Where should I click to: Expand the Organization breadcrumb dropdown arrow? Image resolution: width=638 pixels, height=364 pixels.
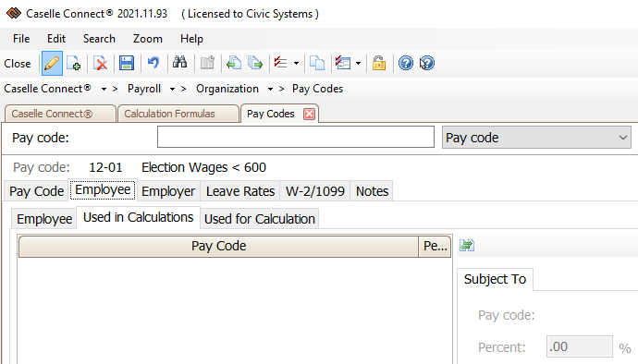270,89
